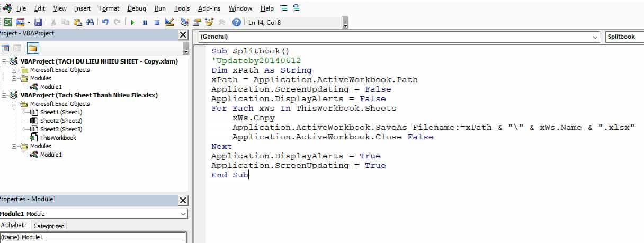
Task: Open the Properties Window toolbar icon
Action: [196, 22]
